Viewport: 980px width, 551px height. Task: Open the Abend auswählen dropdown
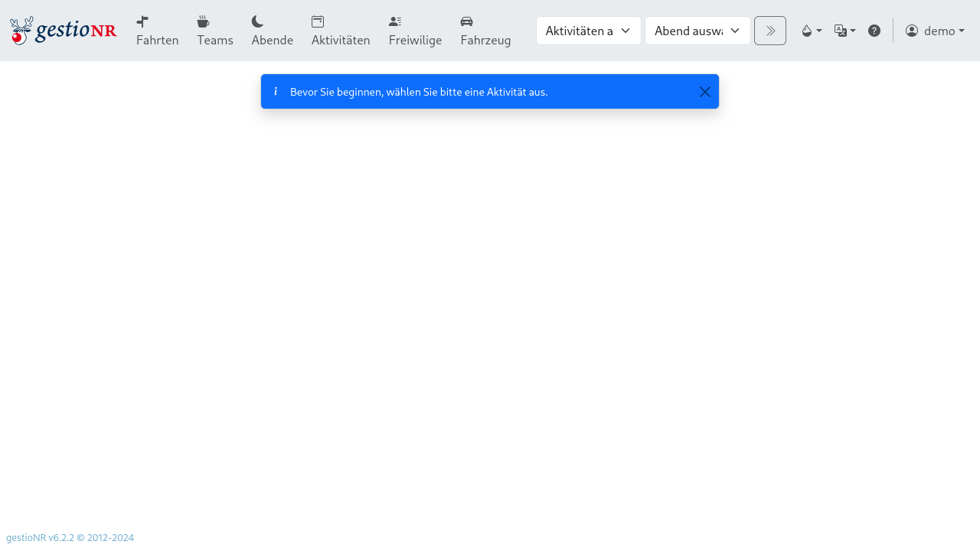point(697,31)
